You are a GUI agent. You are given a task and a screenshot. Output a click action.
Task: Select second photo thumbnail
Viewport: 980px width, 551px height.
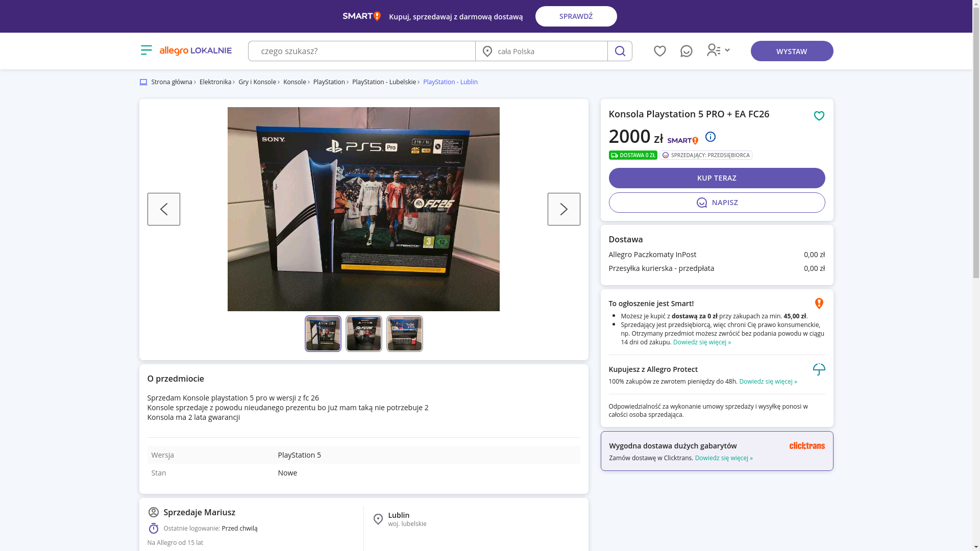364,334
